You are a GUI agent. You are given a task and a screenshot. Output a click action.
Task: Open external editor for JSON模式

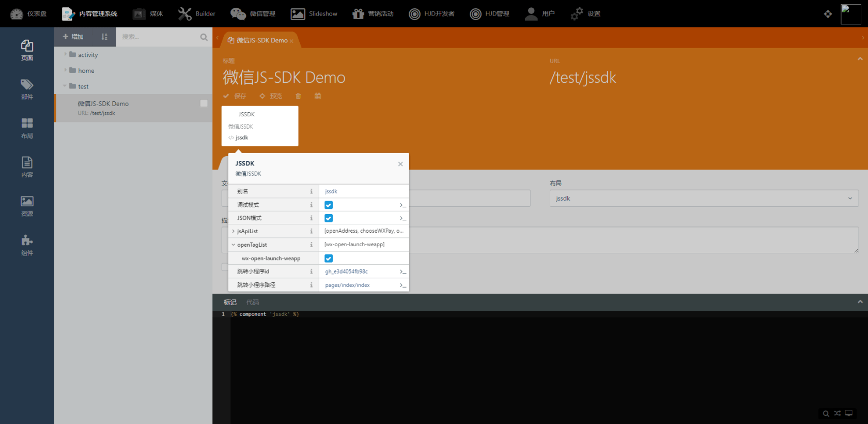(x=402, y=218)
